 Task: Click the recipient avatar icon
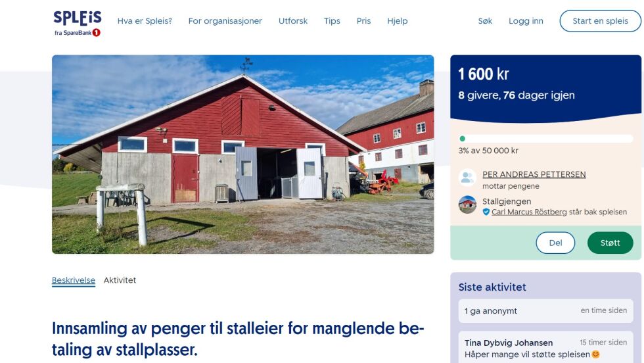(x=467, y=178)
